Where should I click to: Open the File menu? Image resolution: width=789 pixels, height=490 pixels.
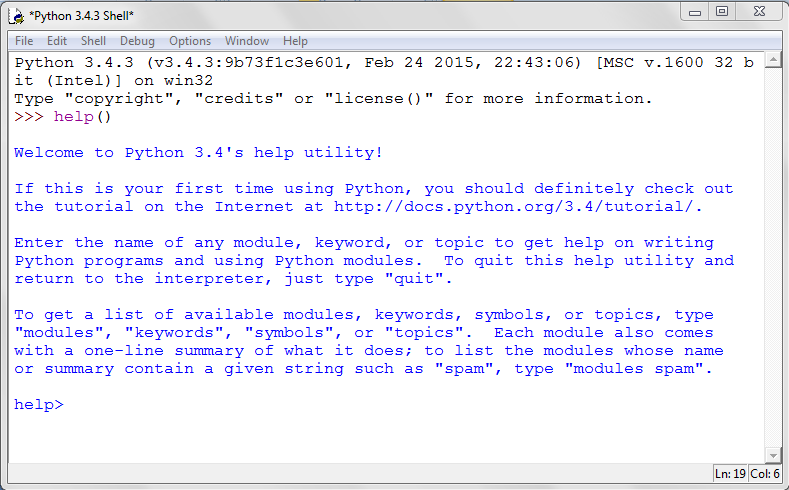coord(24,41)
